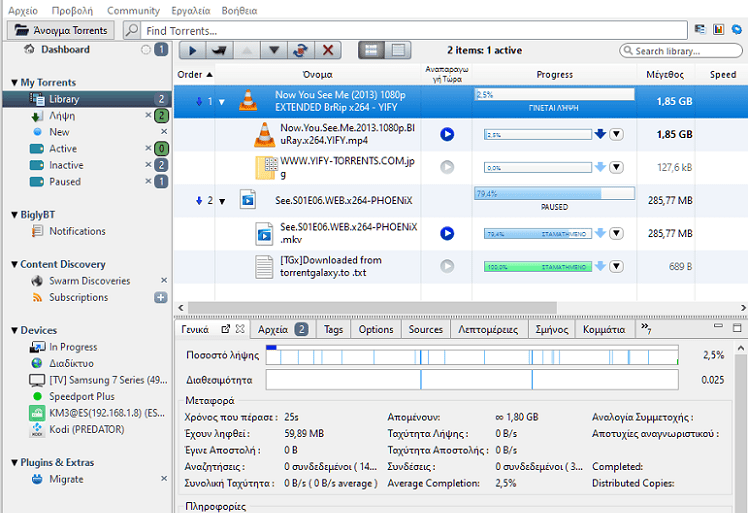Click the download arrow for WWW.YIFY-TORRENTS.COM.jpg
The width and height of the screenshot is (748, 513).
pos(600,167)
